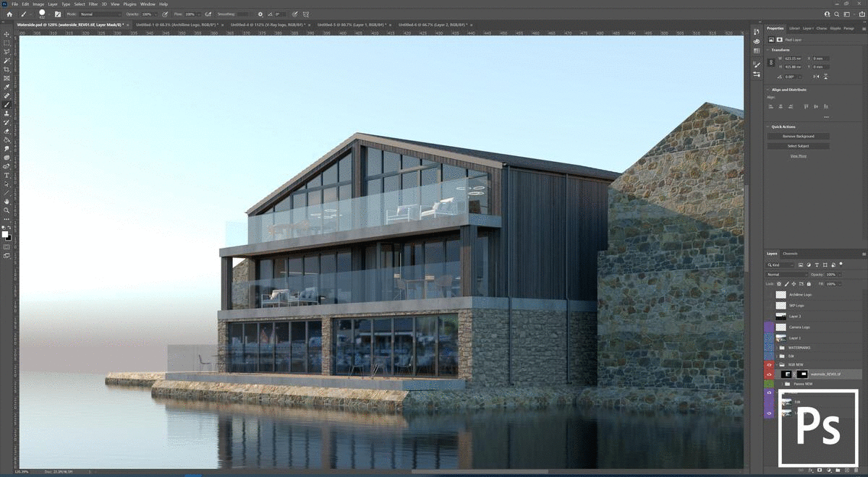Collapse the Transform section
This screenshot has width=868, height=477.
coord(767,50)
